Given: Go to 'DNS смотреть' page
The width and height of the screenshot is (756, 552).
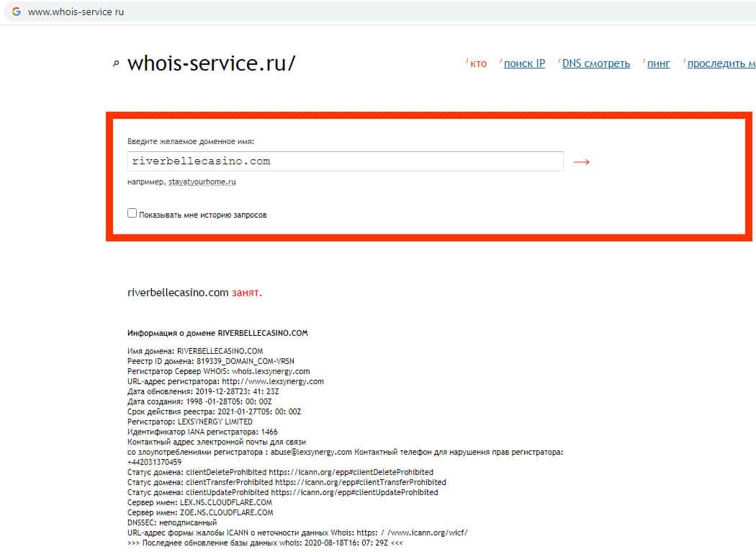Looking at the screenshot, I should (596, 63).
